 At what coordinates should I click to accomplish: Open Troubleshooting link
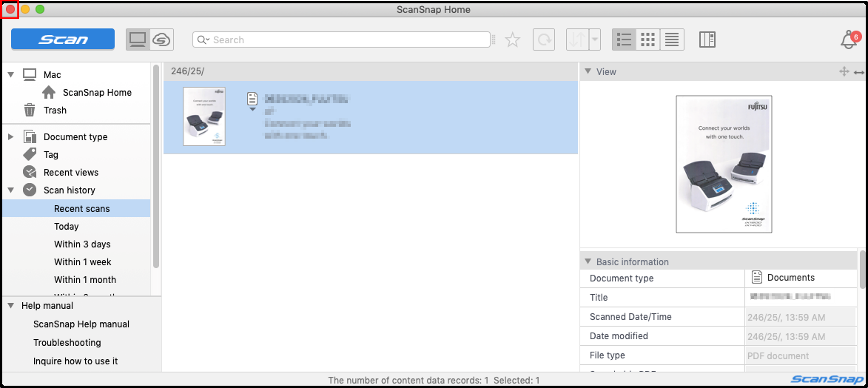[x=67, y=342]
